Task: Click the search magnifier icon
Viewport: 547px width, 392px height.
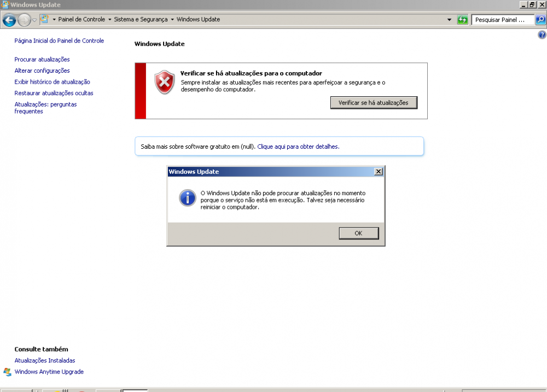Action: pyautogui.click(x=540, y=20)
